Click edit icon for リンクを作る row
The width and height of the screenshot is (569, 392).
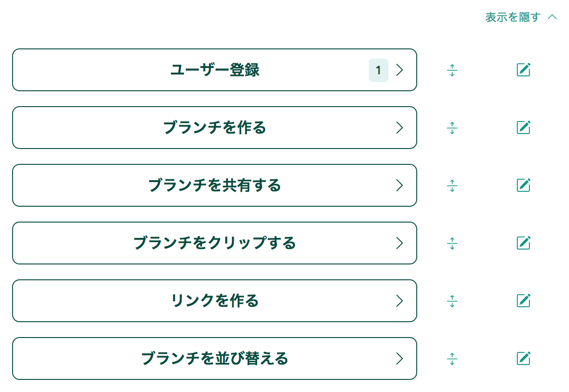523,301
